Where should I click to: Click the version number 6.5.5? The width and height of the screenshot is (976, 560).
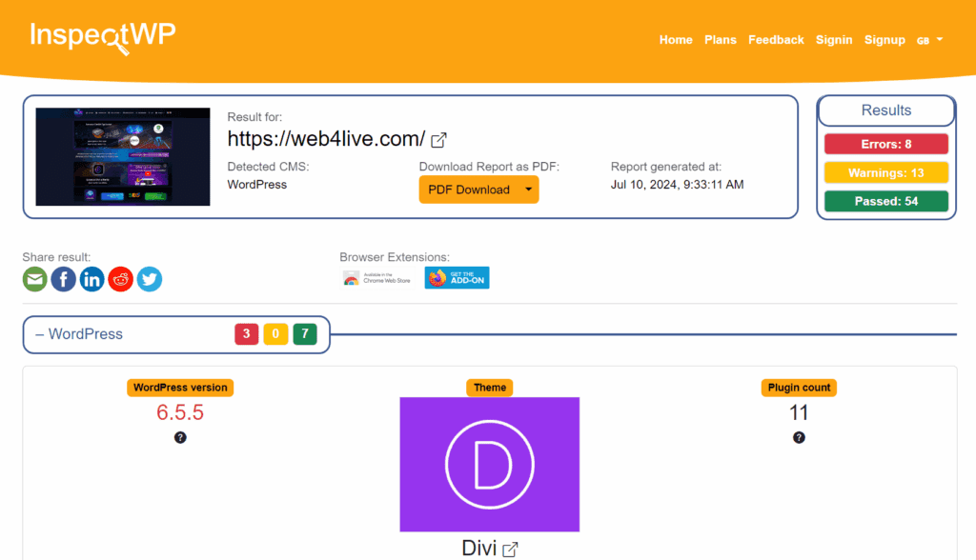pos(180,412)
